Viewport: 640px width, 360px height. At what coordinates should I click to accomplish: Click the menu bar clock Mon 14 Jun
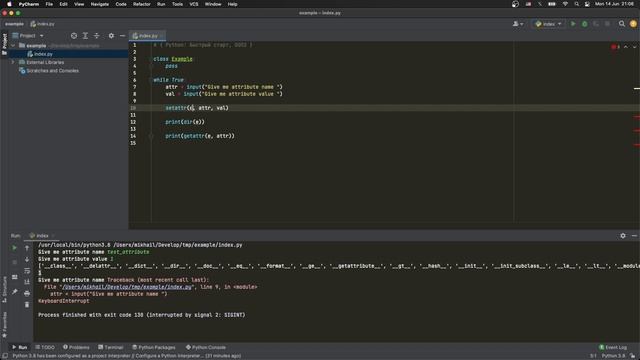[614, 4]
